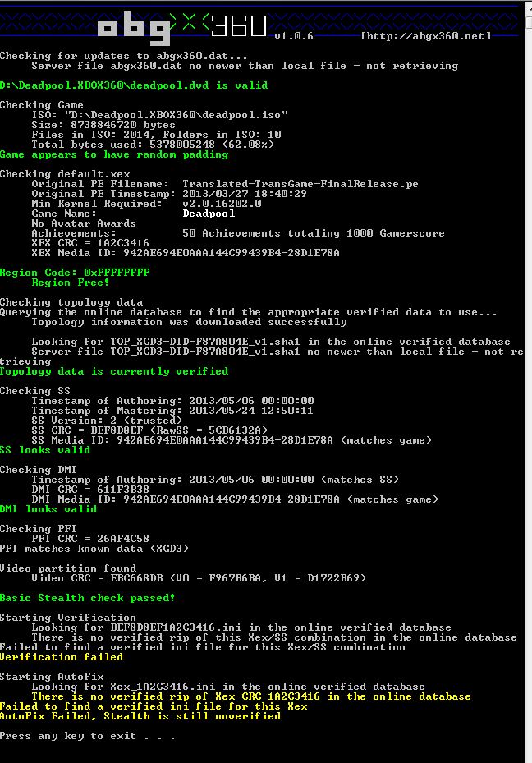532x763 pixels.
Task: Click the "Basic Stealth check passed!" line
Action: coord(88,598)
